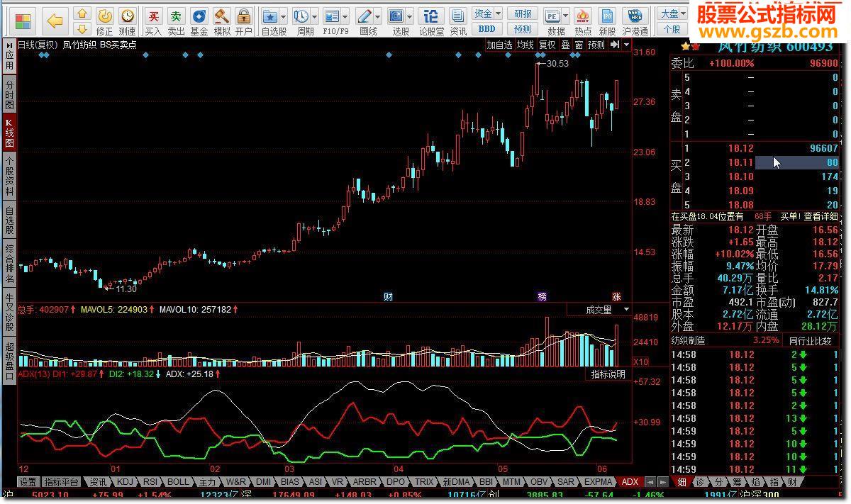Open the 模拟 simulated trading icon
Image resolution: width=851 pixels, height=504 pixels.
(x=222, y=21)
